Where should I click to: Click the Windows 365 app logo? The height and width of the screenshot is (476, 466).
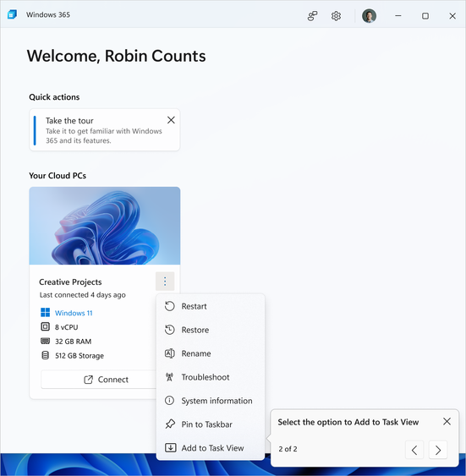click(x=12, y=14)
